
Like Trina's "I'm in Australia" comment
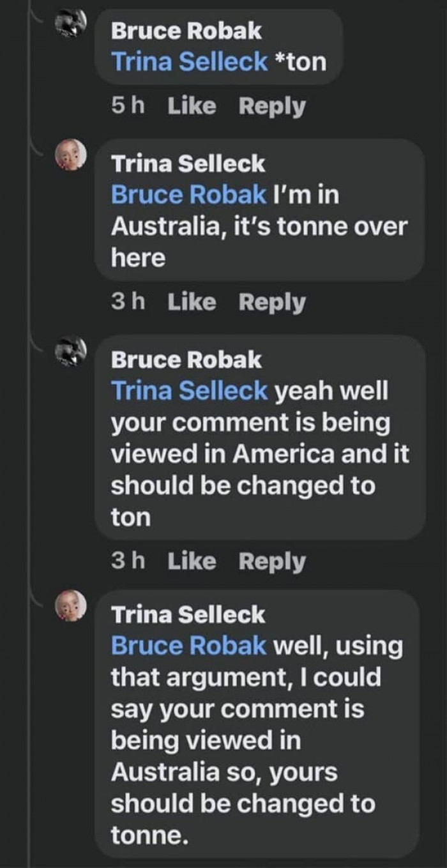click(x=192, y=302)
